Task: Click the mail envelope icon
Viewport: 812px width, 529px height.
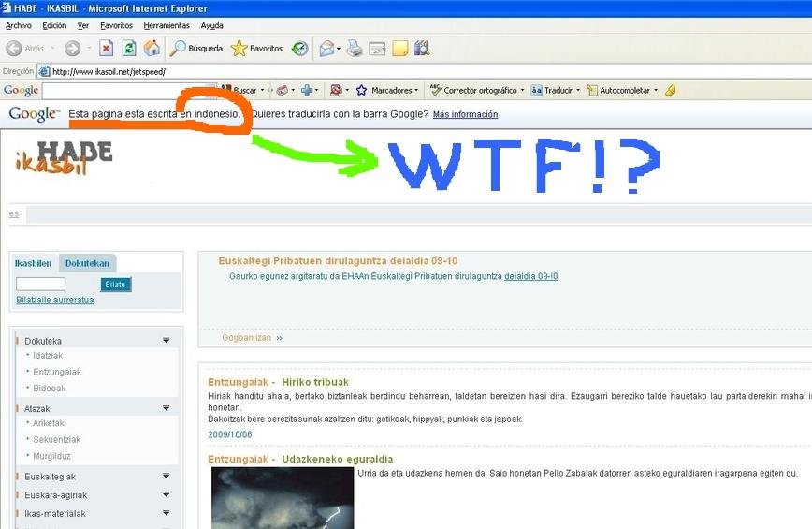Action: pyautogui.click(x=326, y=48)
